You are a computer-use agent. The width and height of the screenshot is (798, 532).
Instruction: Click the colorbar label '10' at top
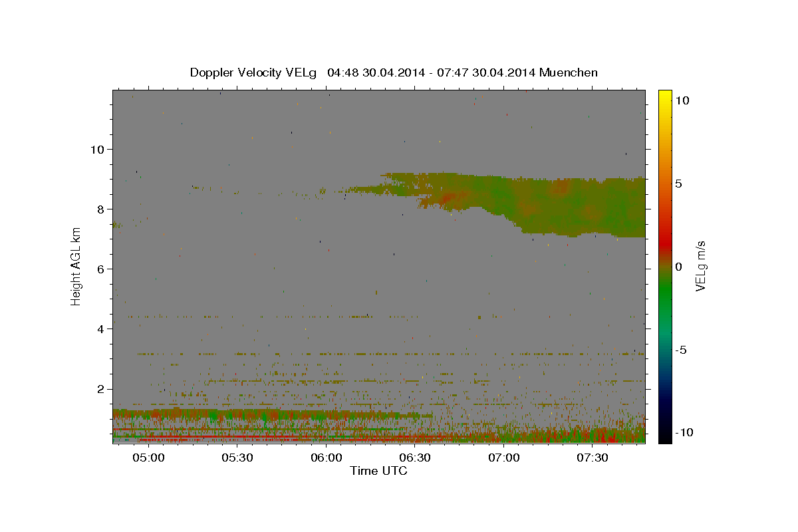(x=683, y=100)
